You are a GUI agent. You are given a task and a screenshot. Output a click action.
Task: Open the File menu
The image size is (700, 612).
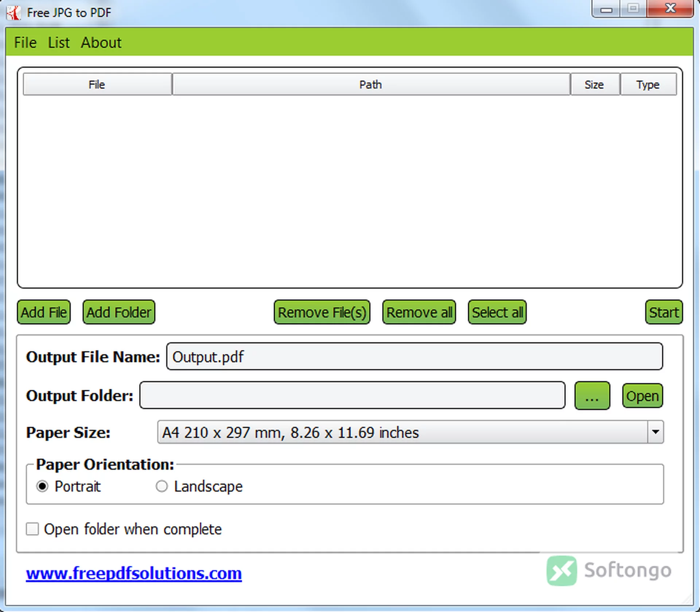coord(25,43)
